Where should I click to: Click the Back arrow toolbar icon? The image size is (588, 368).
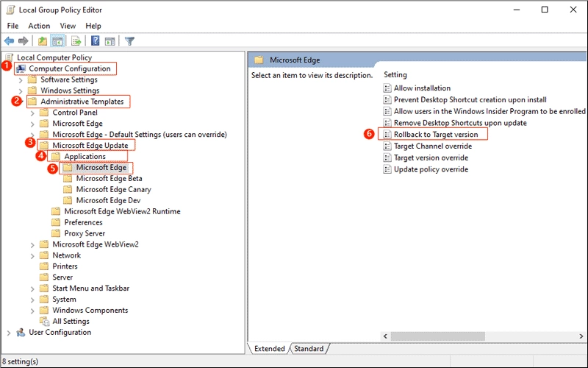(x=9, y=41)
